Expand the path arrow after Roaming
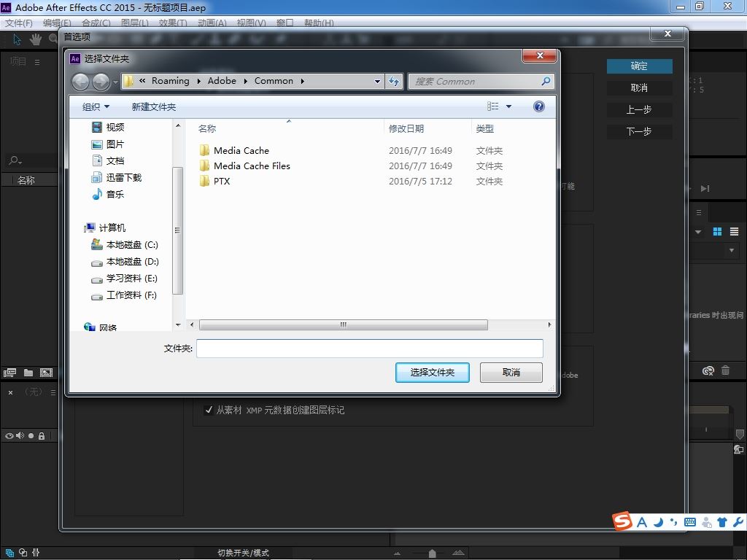747x560 pixels. [198, 81]
